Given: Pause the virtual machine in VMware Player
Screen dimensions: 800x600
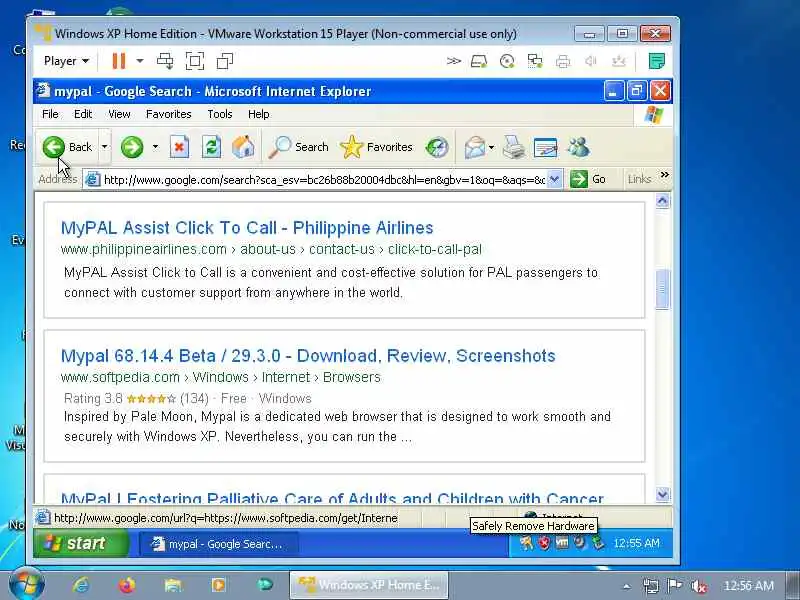Looking at the screenshot, I should [119, 61].
